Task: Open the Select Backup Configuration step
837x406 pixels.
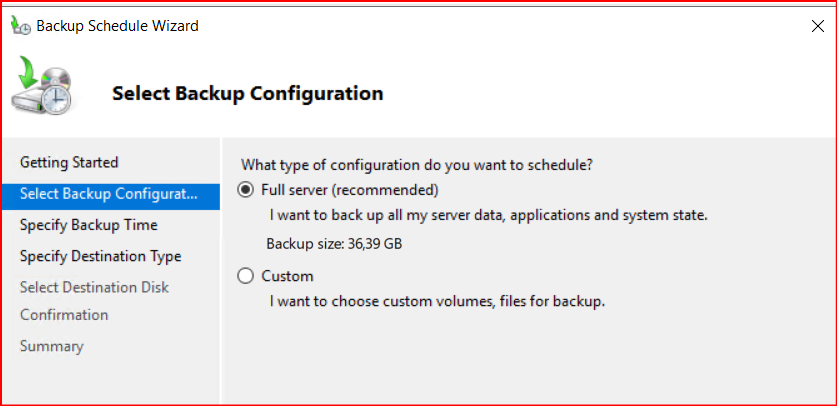Action: coord(109,193)
